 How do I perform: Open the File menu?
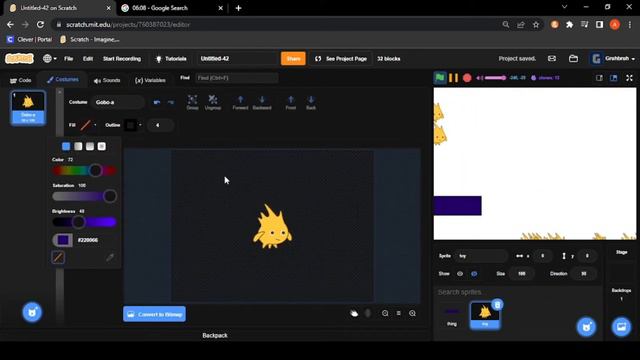[x=69, y=59]
